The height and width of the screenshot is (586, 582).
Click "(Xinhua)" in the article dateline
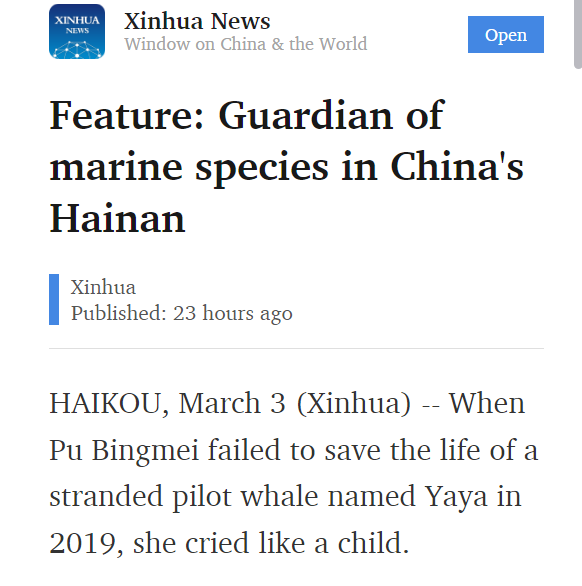point(354,404)
